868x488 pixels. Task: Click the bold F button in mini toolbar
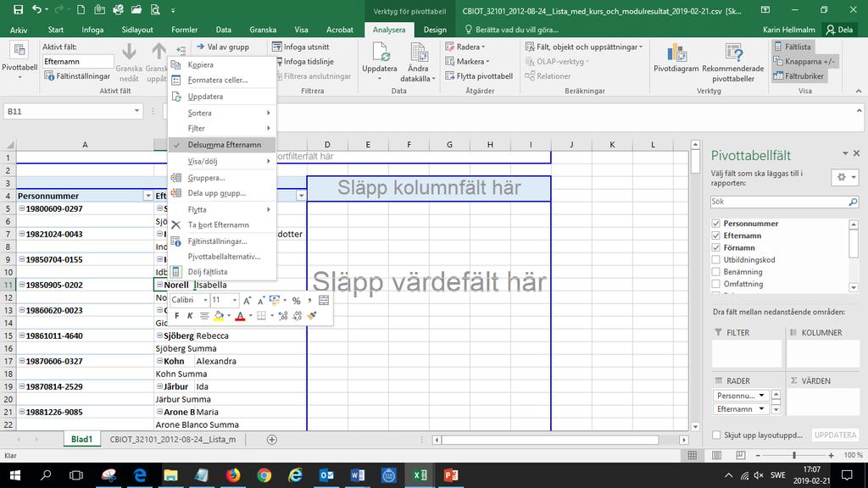tap(176, 316)
